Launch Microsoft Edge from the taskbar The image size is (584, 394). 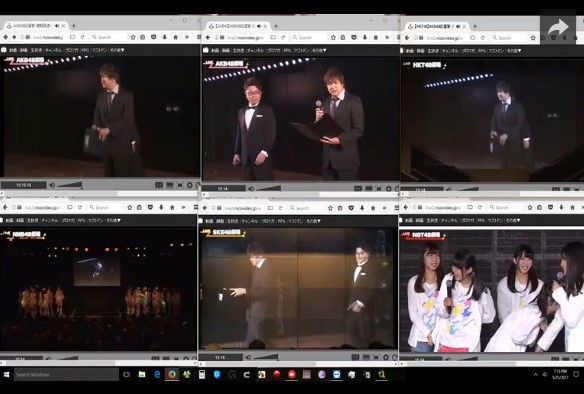click(x=157, y=374)
